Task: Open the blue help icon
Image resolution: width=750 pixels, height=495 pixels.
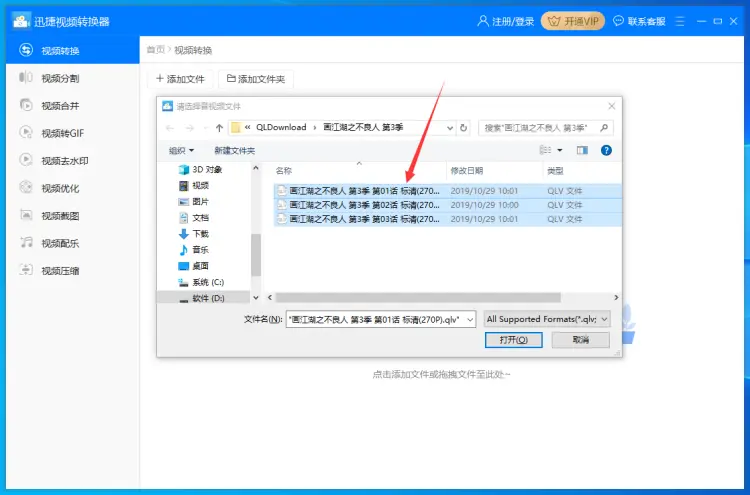Action: click(x=606, y=150)
